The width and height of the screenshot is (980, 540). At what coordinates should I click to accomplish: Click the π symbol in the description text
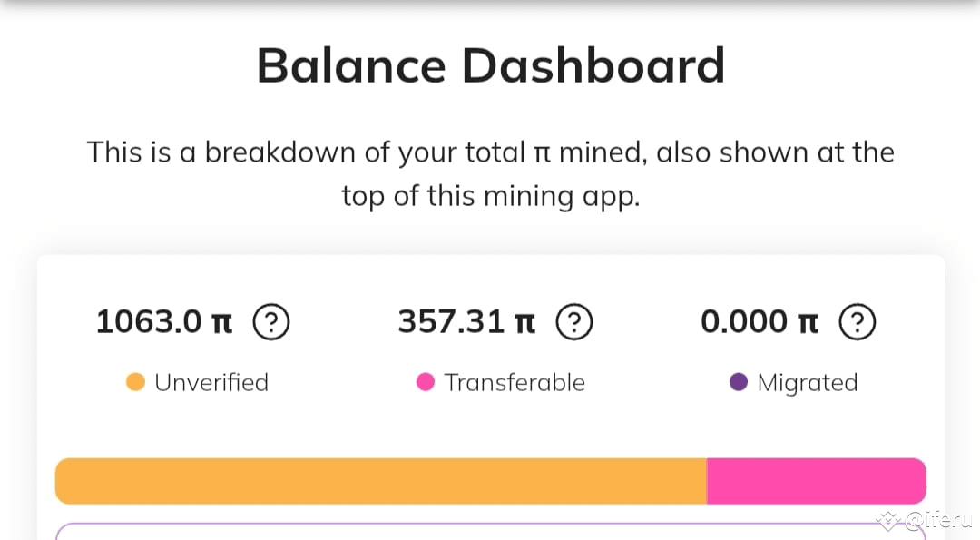pos(541,153)
